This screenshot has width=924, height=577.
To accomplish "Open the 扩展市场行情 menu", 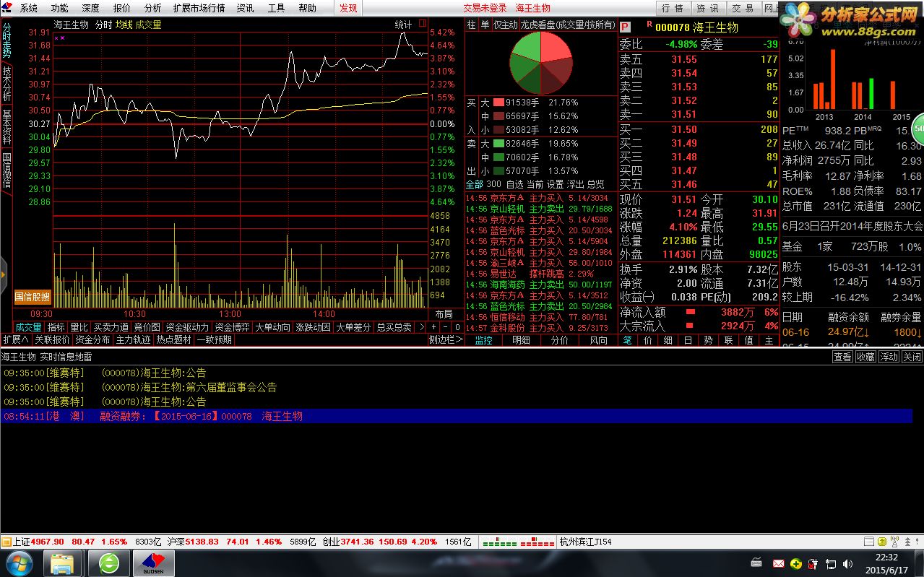I will [199, 9].
